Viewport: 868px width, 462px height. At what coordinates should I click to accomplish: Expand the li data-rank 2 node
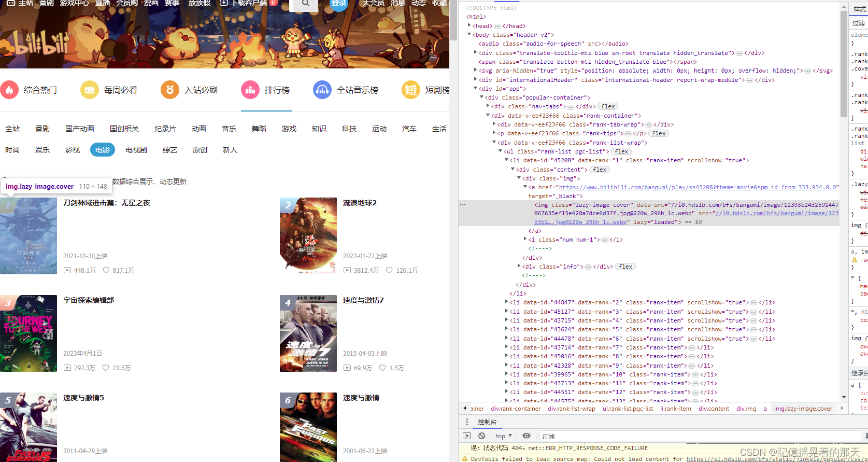coord(506,302)
